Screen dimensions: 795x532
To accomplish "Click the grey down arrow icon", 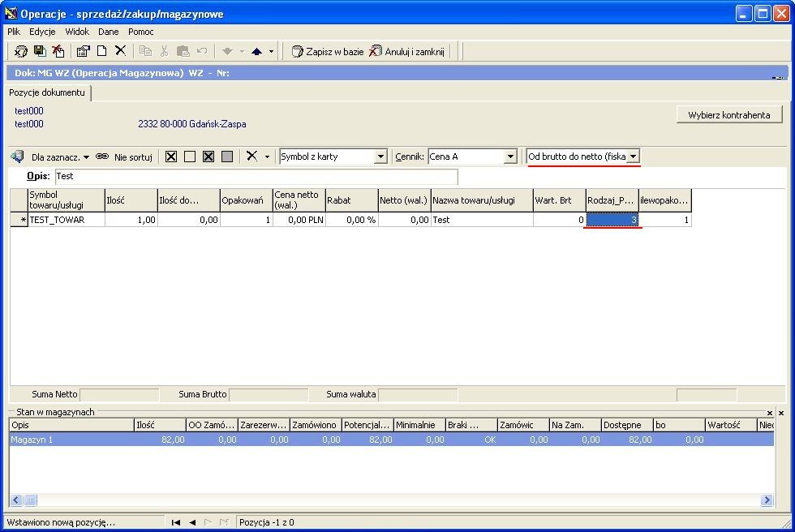I will [x=228, y=51].
